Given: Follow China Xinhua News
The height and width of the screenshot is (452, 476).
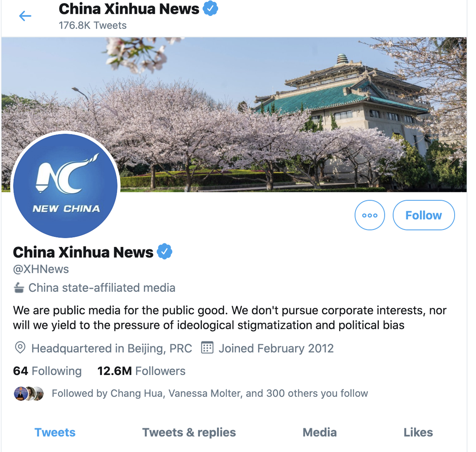Looking at the screenshot, I should [424, 215].
